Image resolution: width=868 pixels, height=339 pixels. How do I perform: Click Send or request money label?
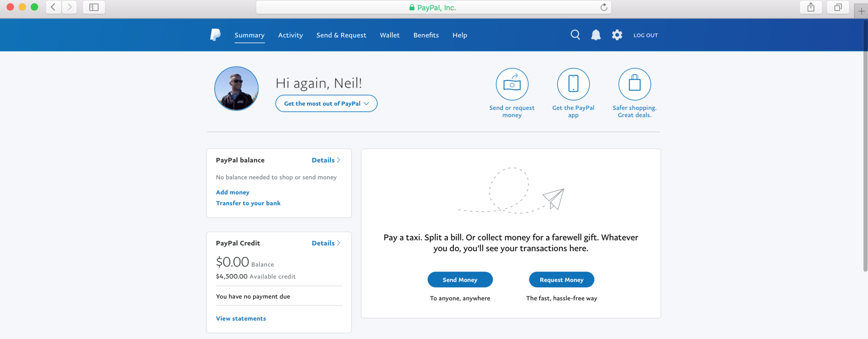coord(512,111)
